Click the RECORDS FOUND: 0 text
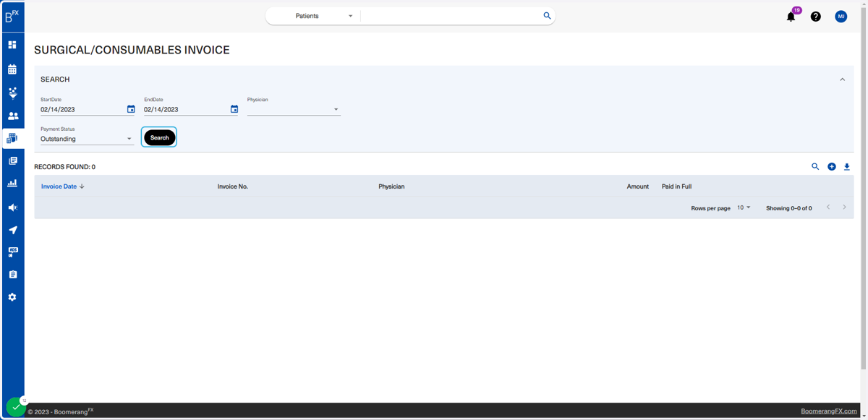868x420 pixels. 64,167
